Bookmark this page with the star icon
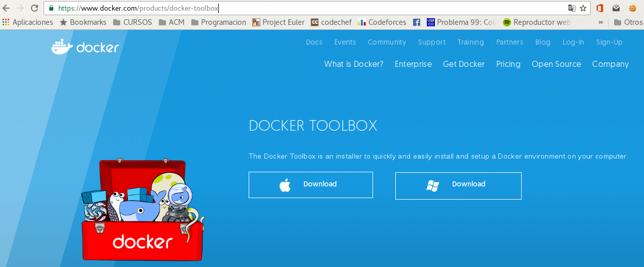Screen dimensions: 644x267 pyautogui.click(x=583, y=8)
